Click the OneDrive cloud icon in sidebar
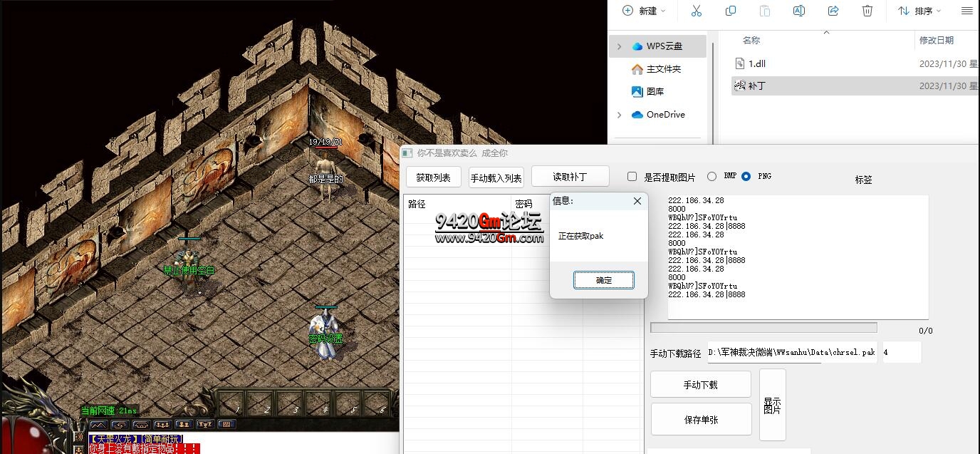 637,115
